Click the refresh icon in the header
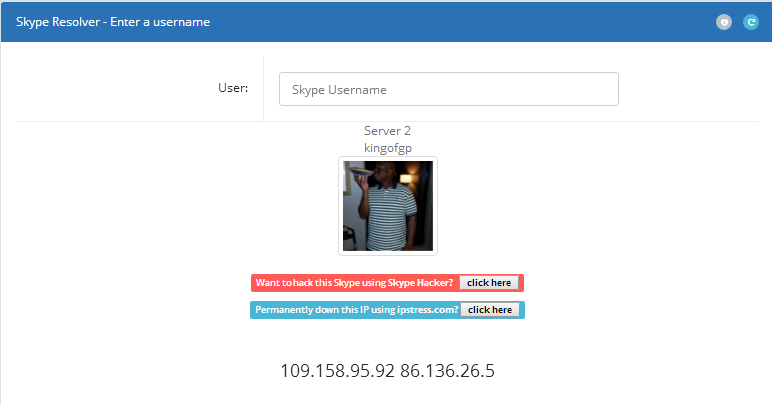Screen dimensions: 772x405 [751, 22]
